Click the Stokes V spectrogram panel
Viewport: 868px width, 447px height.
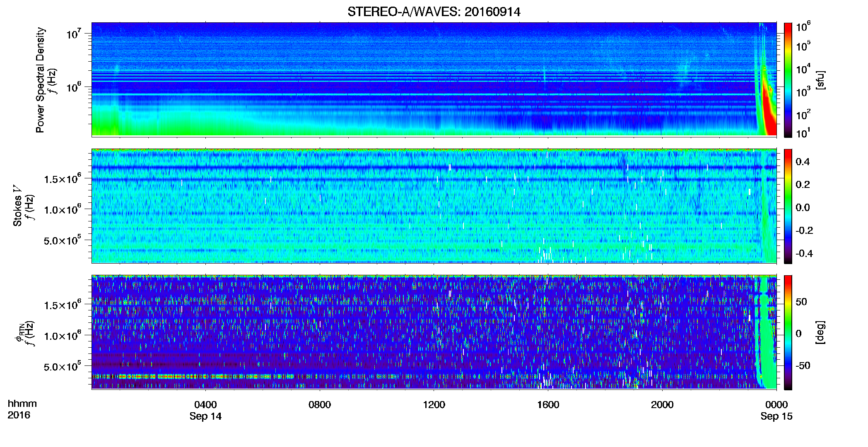tap(434, 206)
